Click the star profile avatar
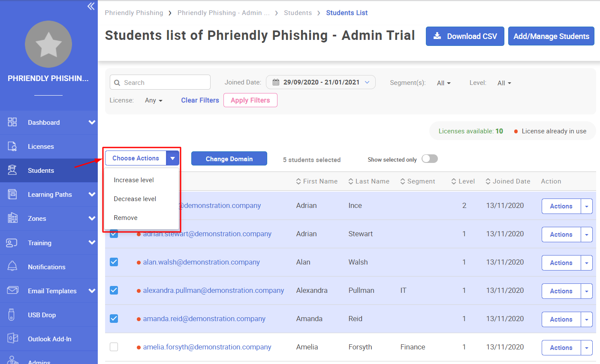This screenshot has width=600, height=364. tap(48, 44)
